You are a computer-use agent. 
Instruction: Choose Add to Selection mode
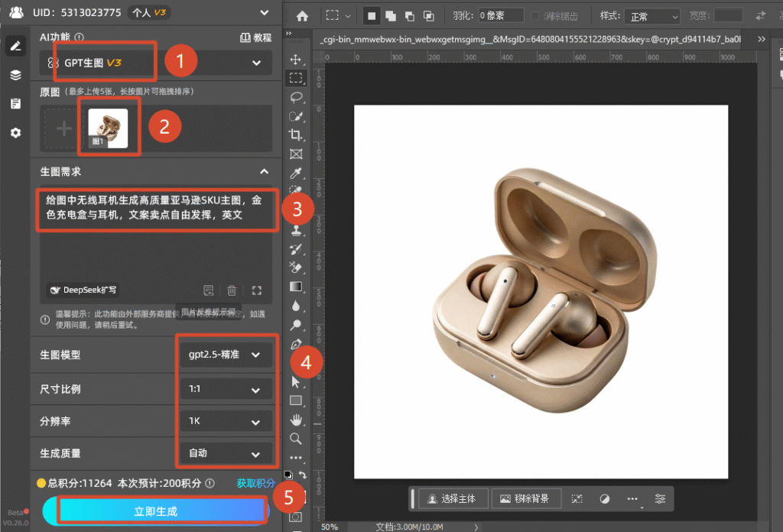(391, 16)
